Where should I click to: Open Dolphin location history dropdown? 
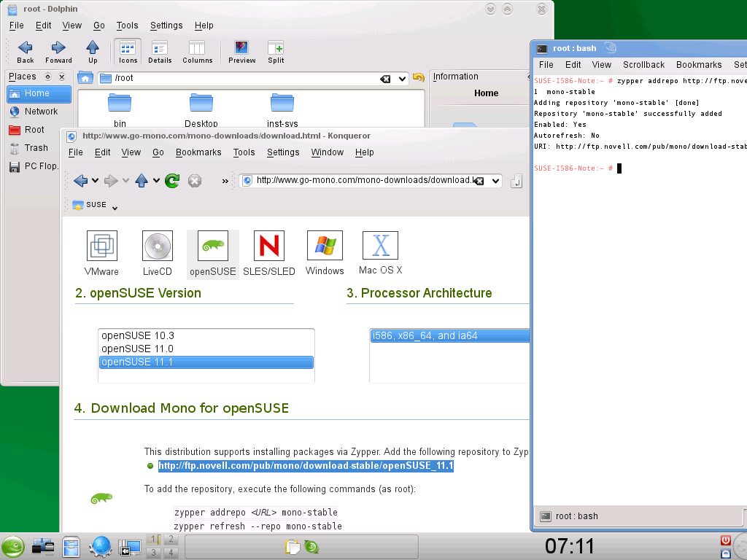[402, 79]
